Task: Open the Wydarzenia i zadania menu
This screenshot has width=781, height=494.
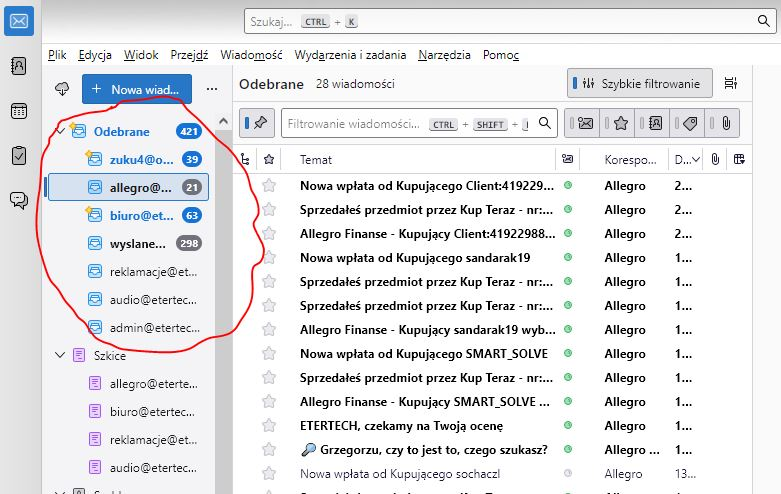Action: (x=350, y=55)
